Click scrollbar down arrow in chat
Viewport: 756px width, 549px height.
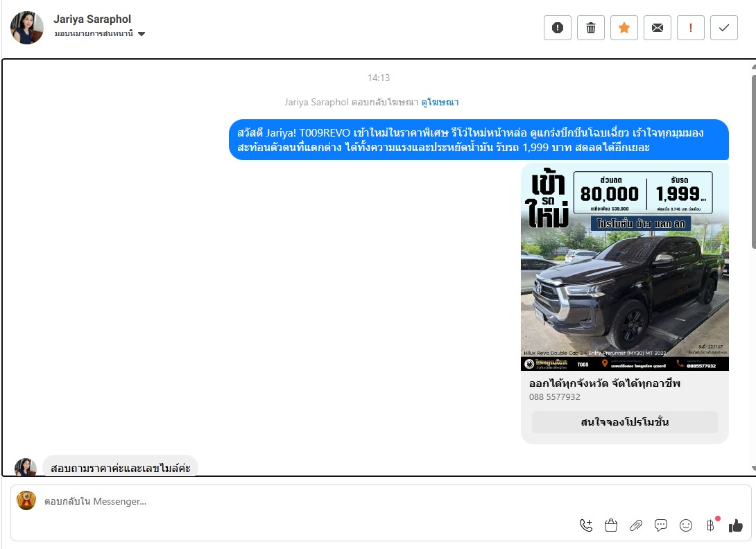click(x=754, y=468)
